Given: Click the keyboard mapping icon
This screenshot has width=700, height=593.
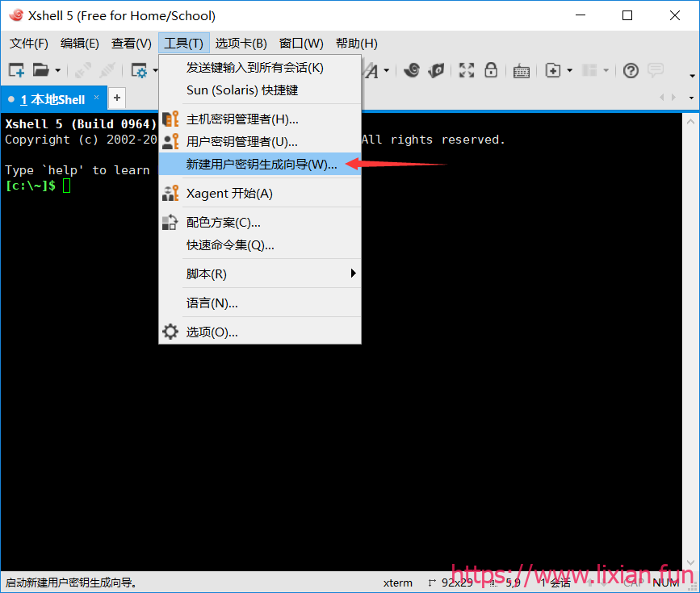Looking at the screenshot, I should click(x=522, y=71).
